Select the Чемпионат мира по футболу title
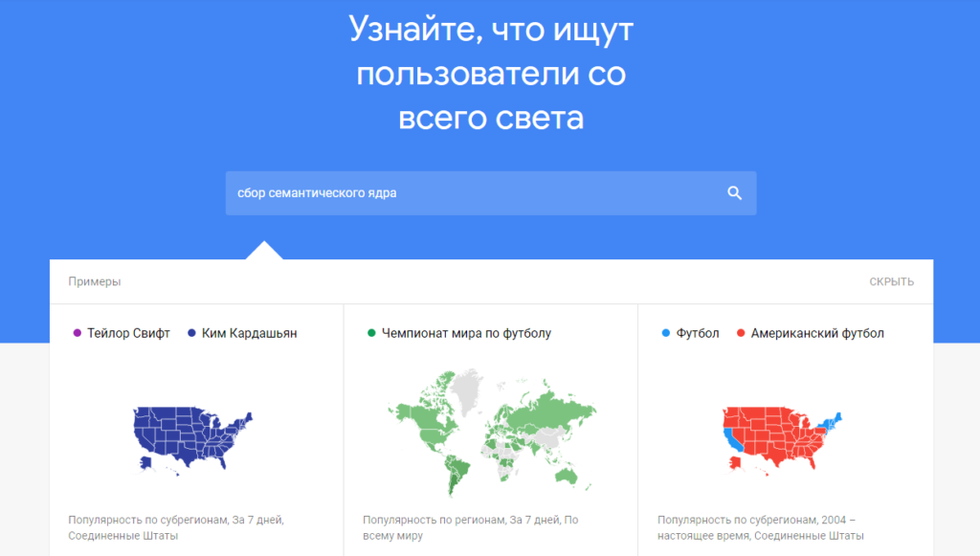 [466, 333]
